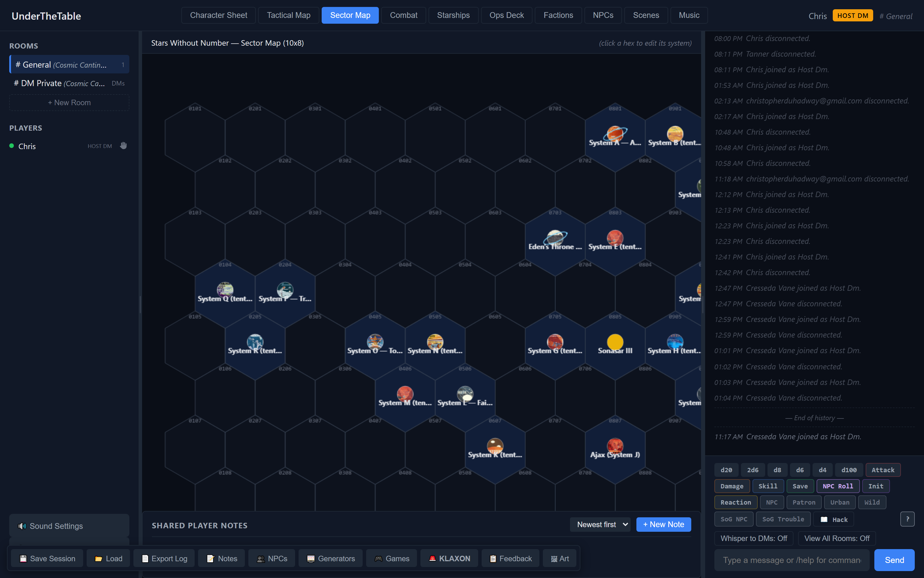Open the Newest first sort dropdown

coord(600,525)
